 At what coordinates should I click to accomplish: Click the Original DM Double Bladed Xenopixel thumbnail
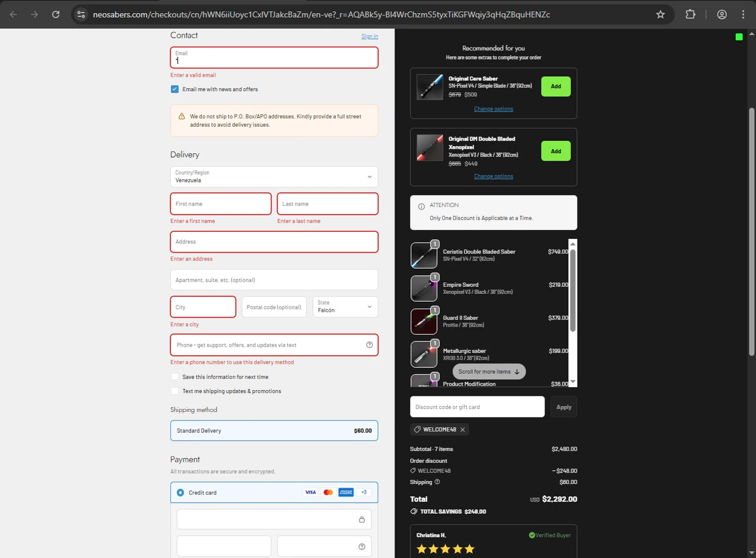click(430, 147)
